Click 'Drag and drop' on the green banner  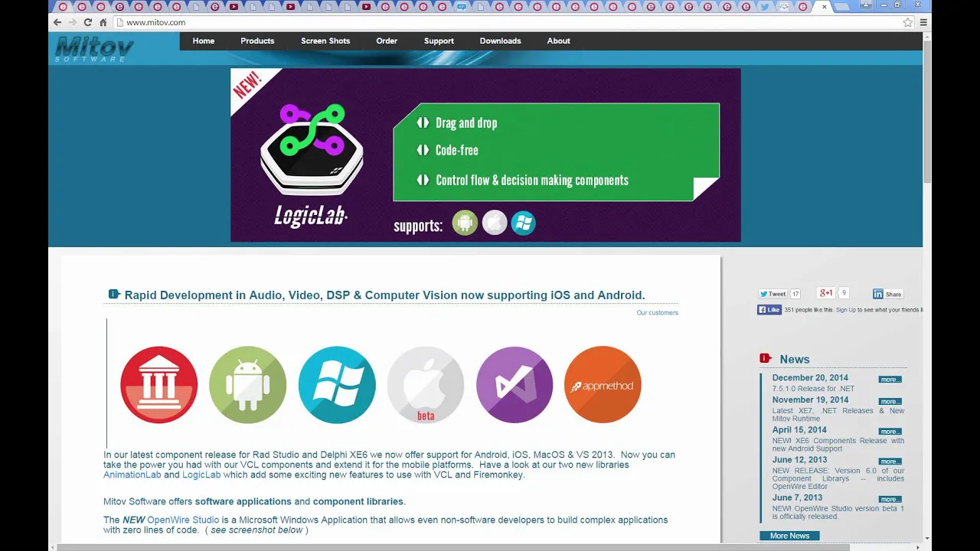pyautogui.click(x=466, y=123)
